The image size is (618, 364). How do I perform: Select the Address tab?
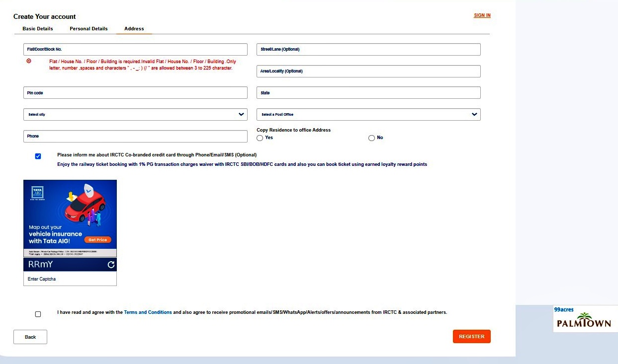point(134,29)
